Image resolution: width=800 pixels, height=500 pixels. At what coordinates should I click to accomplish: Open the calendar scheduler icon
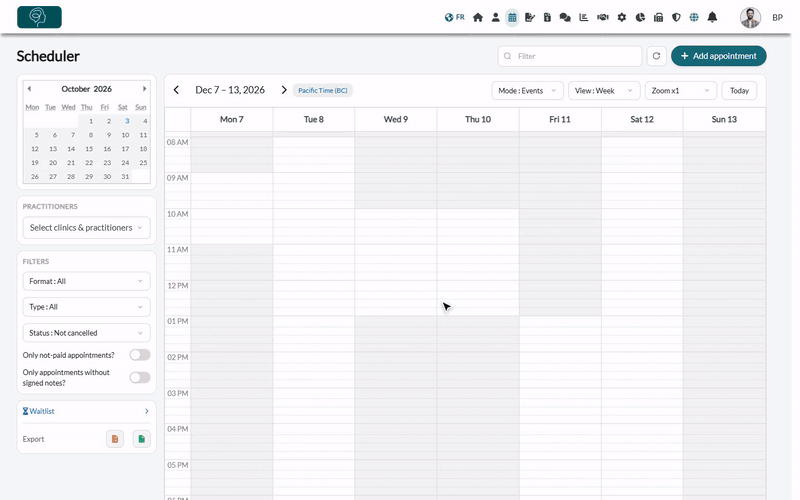[512, 17]
